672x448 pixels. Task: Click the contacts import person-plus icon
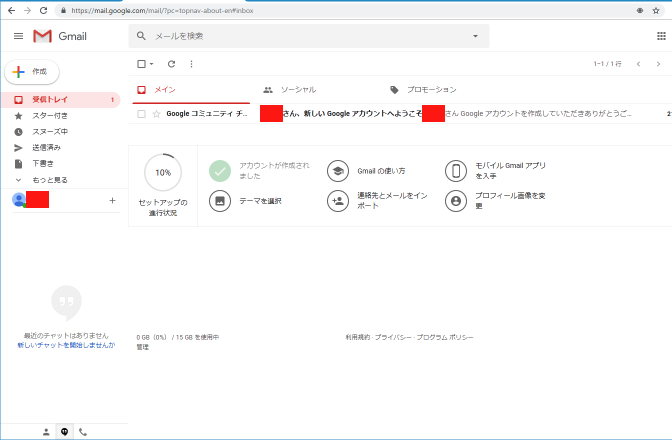(338, 201)
